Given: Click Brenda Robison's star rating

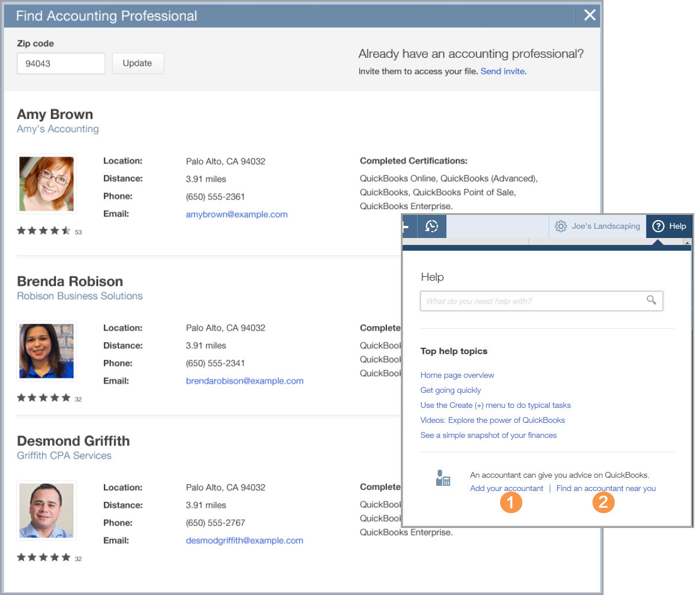Looking at the screenshot, I should pos(44,398).
